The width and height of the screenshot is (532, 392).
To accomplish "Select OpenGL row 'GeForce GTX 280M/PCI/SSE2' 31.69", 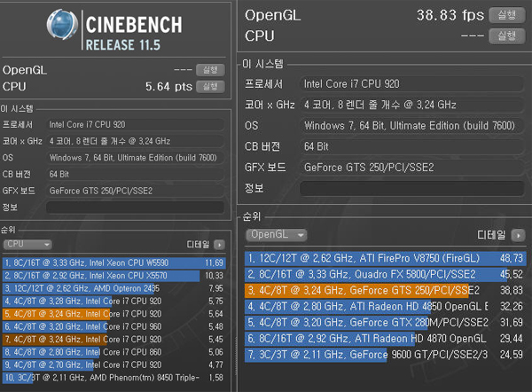I will tap(386, 323).
